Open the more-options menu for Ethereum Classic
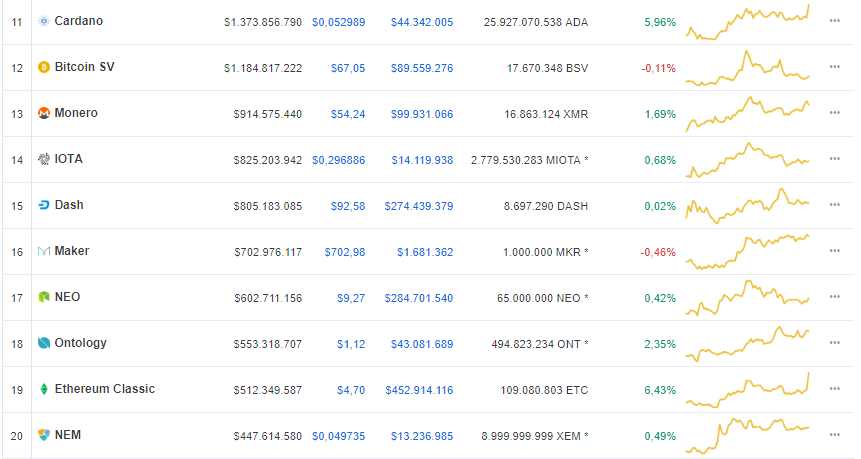This screenshot has height=459, width=861. click(835, 389)
